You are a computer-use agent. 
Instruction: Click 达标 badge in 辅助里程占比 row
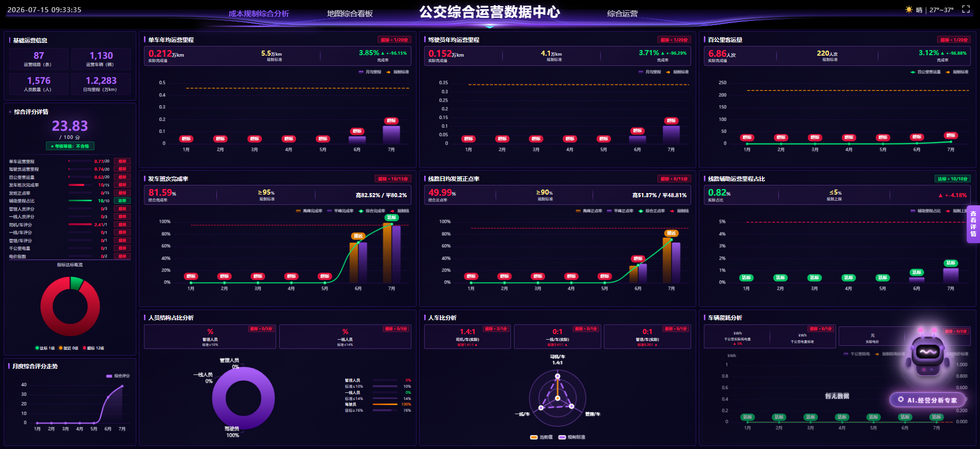point(122,201)
